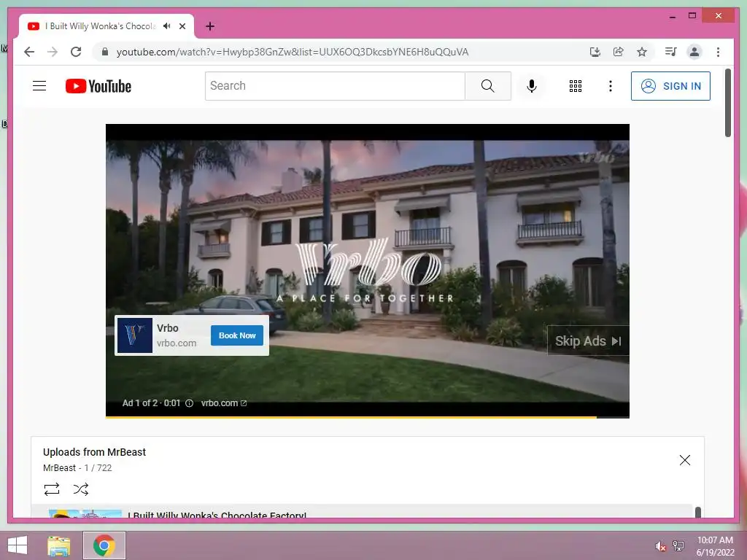
Task: Open ad info circle icon
Action: click(189, 403)
